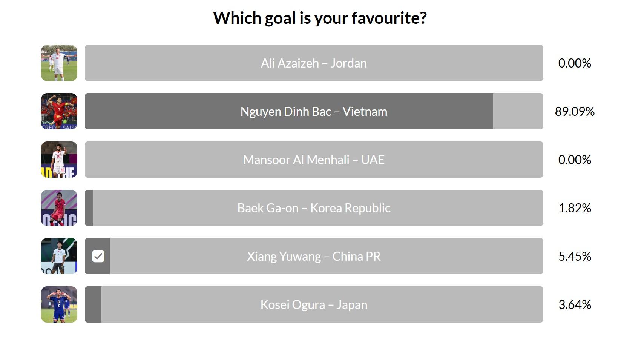
Task: Click UAE's 0.00% vote percentage
Action: [x=575, y=160]
